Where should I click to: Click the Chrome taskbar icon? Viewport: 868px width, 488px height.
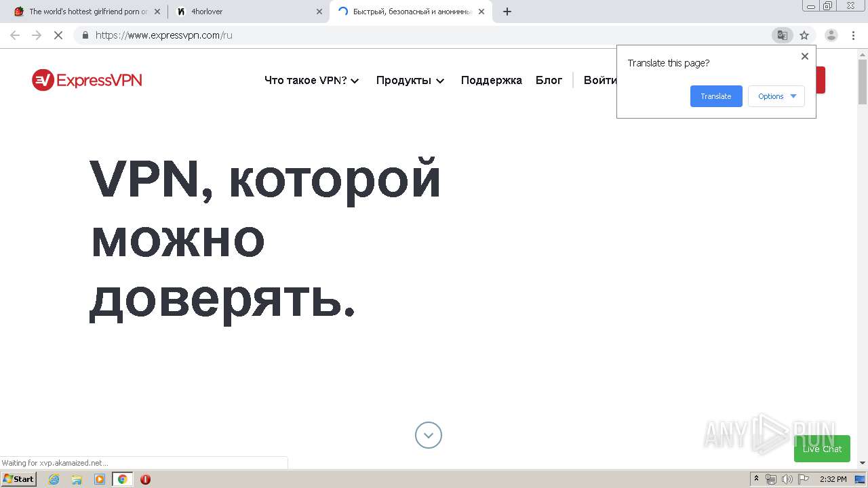tap(122, 479)
